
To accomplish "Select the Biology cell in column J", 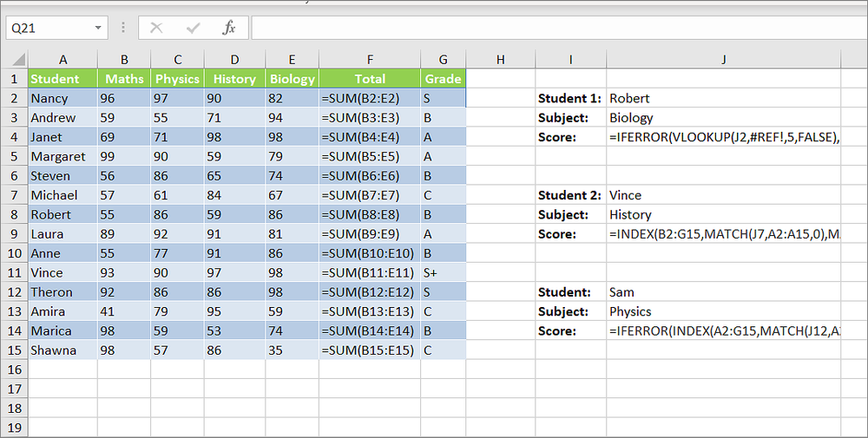I will pos(724,117).
